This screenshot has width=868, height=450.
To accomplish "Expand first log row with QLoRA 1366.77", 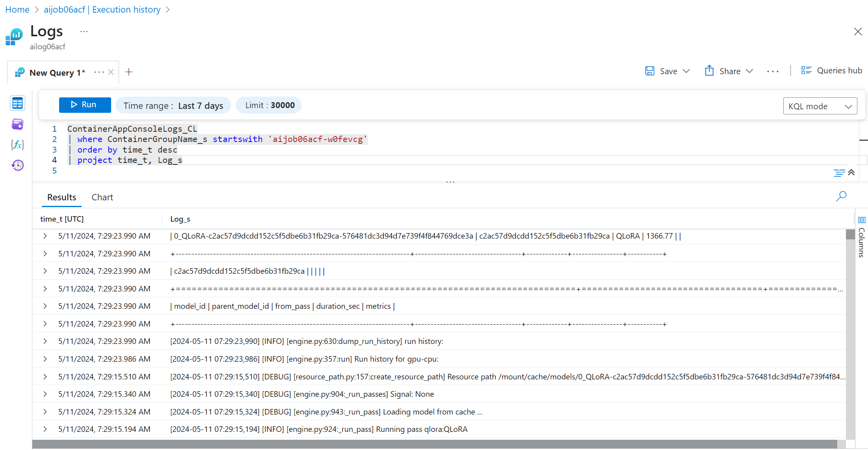I will [45, 236].
